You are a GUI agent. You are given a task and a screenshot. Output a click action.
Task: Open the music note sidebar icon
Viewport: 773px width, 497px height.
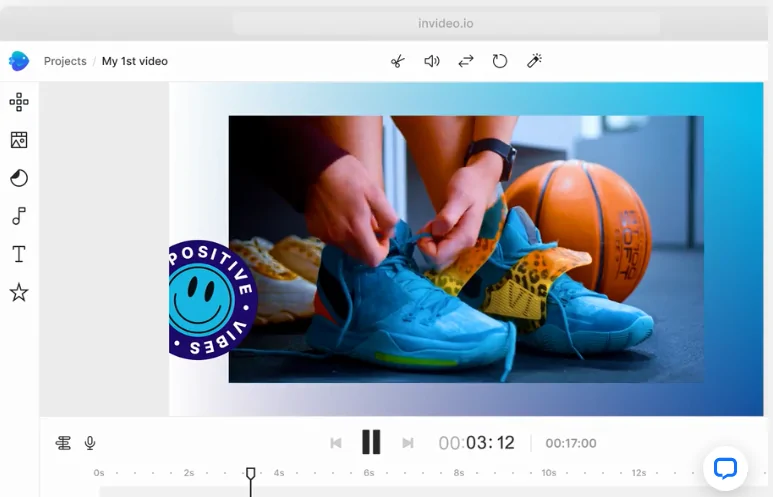(x=19, y=216)
